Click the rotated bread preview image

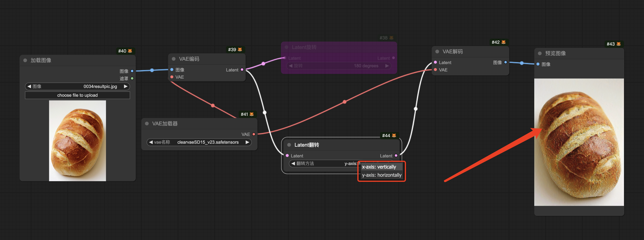(x=579, y=142)
